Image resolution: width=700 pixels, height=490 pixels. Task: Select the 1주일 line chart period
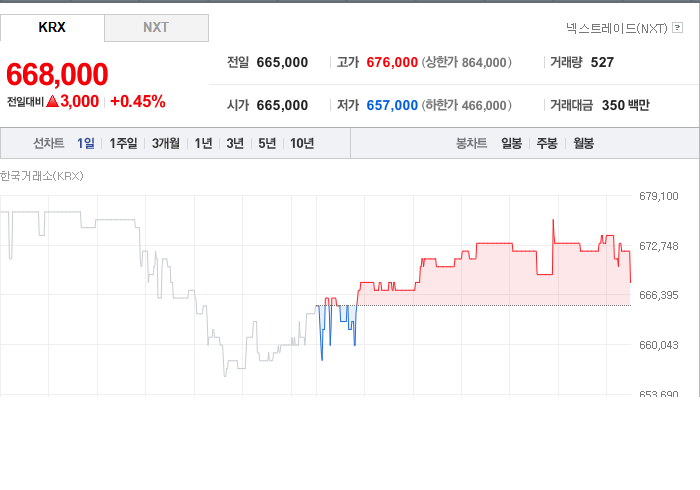point(124,143)
